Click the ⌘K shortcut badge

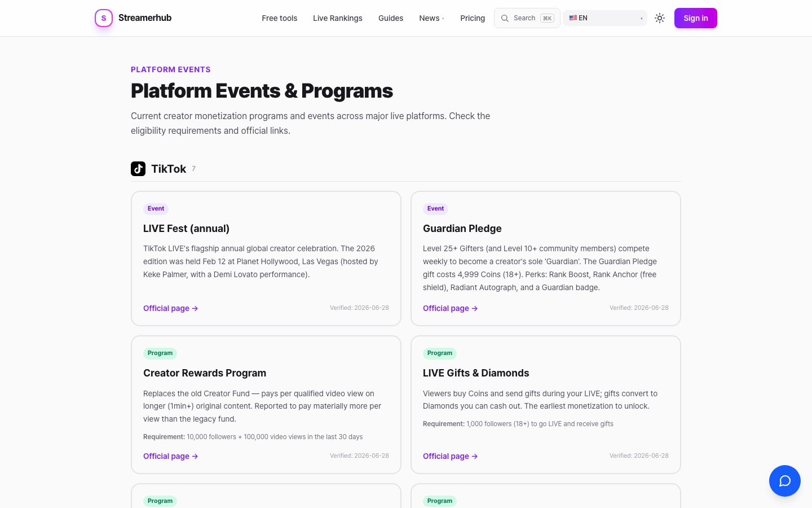(547, 18)
